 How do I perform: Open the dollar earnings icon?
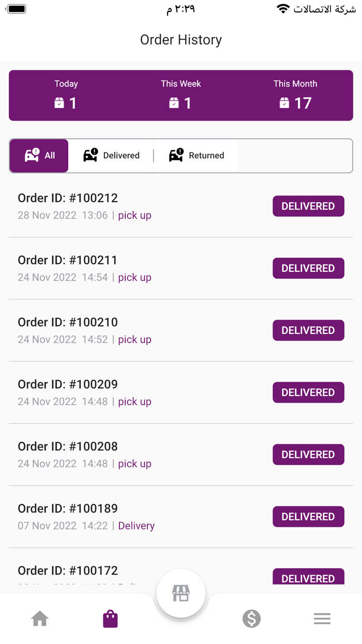pos(251,619)
